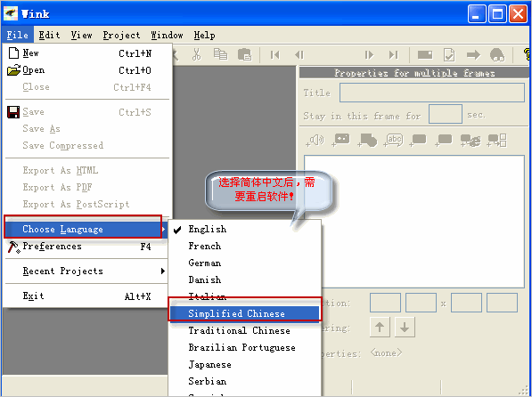
Task: Click the document with checkmark toolbar icon
Action: (449, 55)
